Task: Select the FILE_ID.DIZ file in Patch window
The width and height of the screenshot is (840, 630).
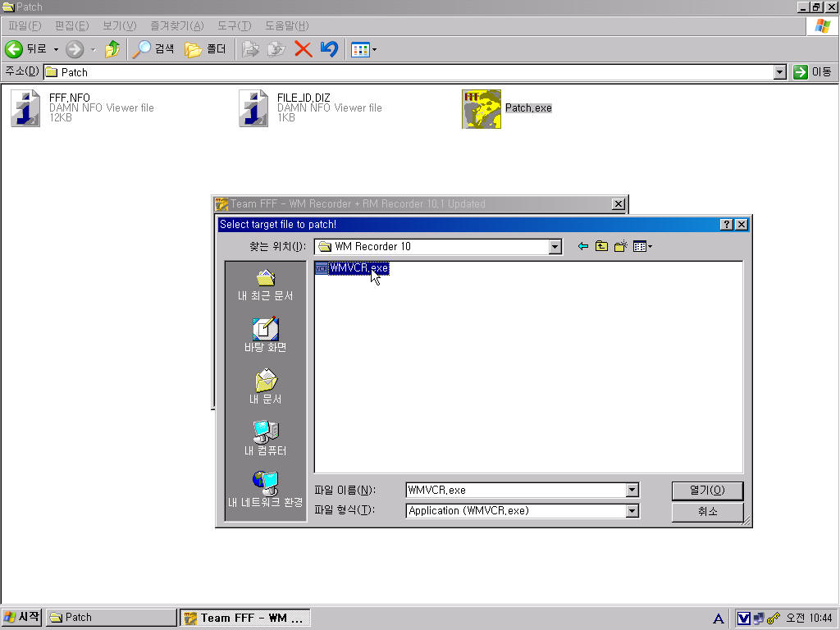Action: (311, 107)
